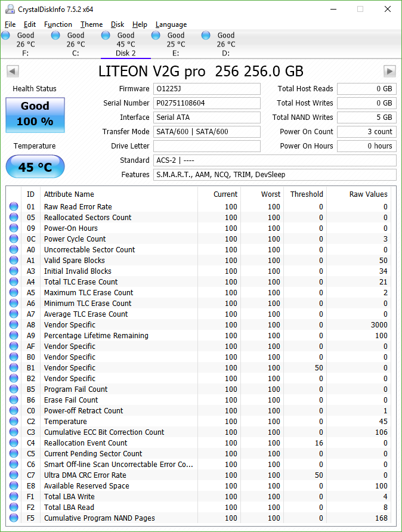Click status orb for Raw Read Error Rate
This screenshot has width=402, height=532.
pos(14,206)
